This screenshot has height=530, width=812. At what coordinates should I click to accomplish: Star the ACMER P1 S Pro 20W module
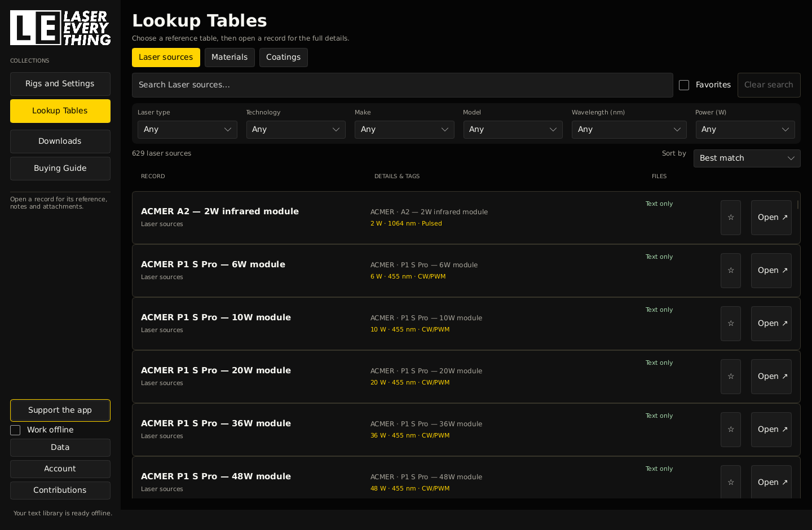pyautogui.click(x=730, y=377)
